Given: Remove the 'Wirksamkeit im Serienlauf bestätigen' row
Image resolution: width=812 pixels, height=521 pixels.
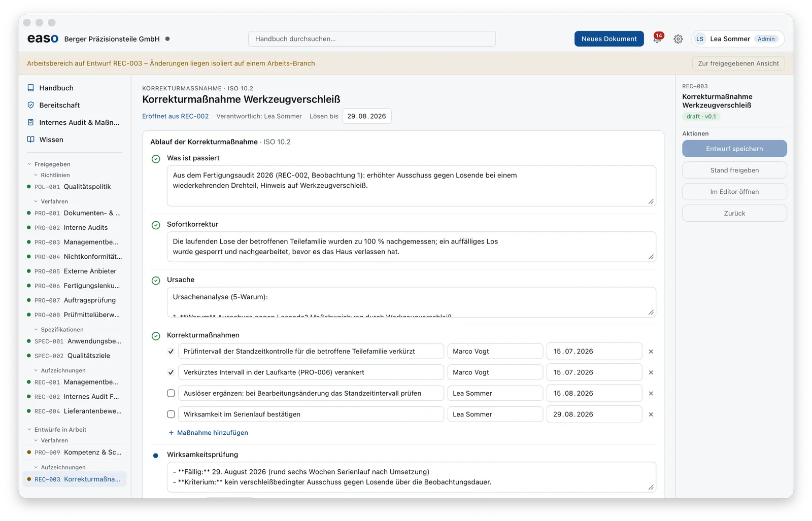Looking at the screenshot, I should 651,414.
